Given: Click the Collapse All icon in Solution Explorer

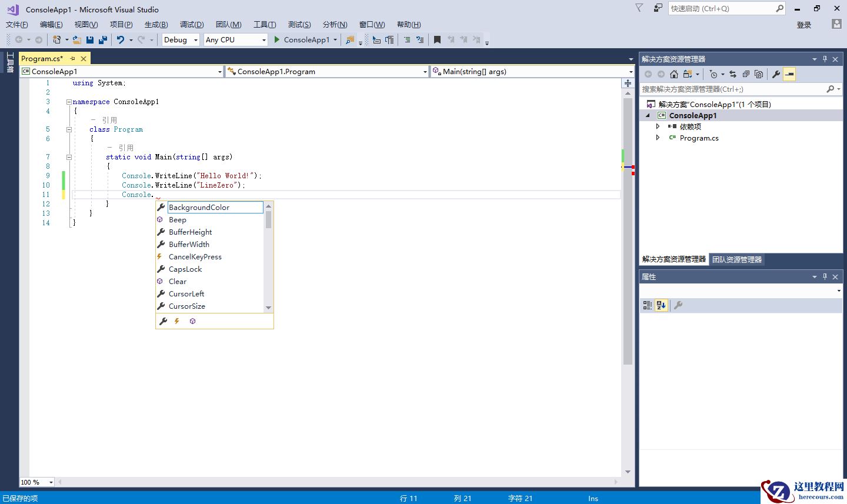Looking at the screenshot, I should pyautogui.click(x=746, y=74).
